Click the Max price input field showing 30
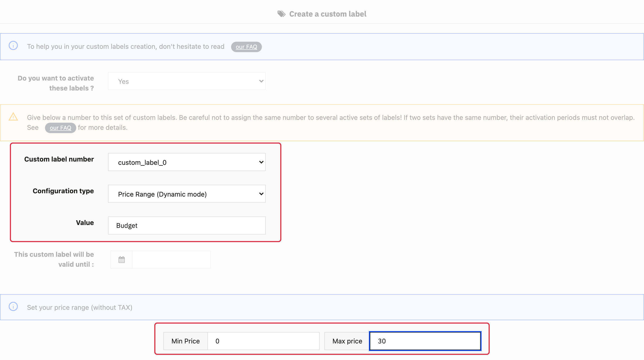644x360 pixels. coord(425,341)
